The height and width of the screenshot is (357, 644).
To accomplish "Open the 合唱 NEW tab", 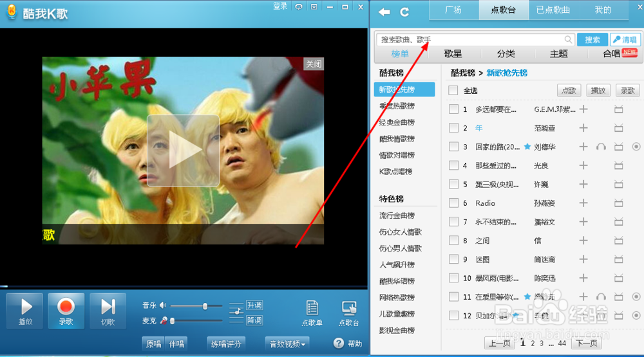I will tap(619, 53).
